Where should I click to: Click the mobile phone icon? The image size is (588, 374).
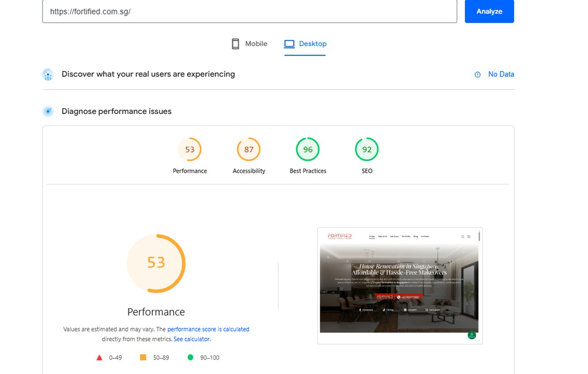pyautogui.click(x=235, y=44)
